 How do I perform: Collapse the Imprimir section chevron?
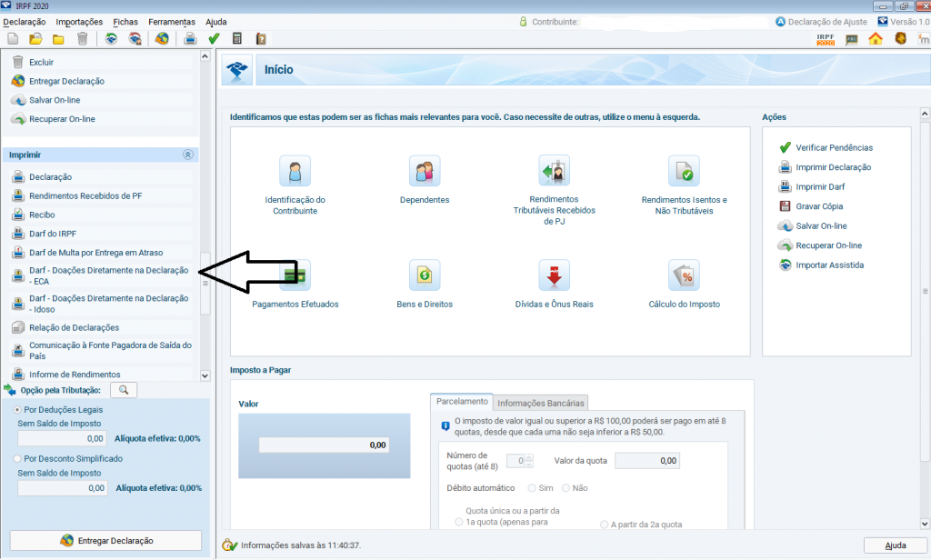coord(188,155)
